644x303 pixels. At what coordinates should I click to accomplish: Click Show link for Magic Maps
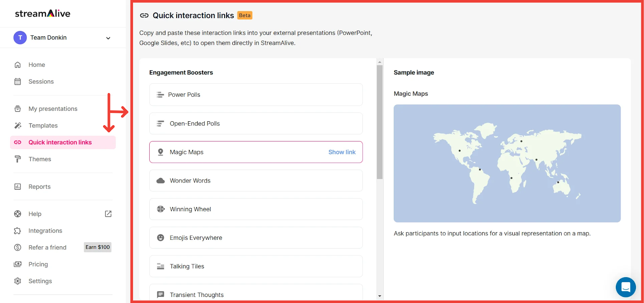tap(342, 152)
